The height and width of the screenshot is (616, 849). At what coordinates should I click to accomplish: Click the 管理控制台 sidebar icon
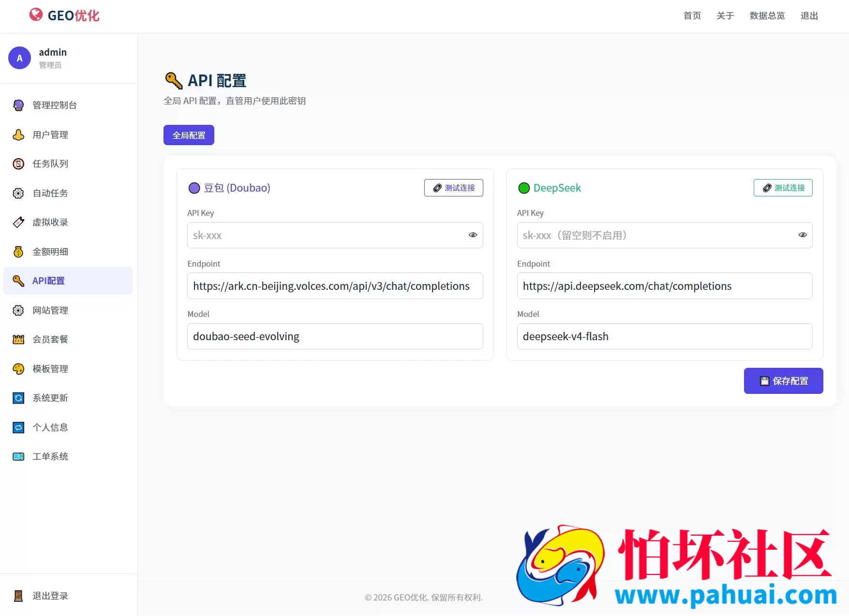18,105
